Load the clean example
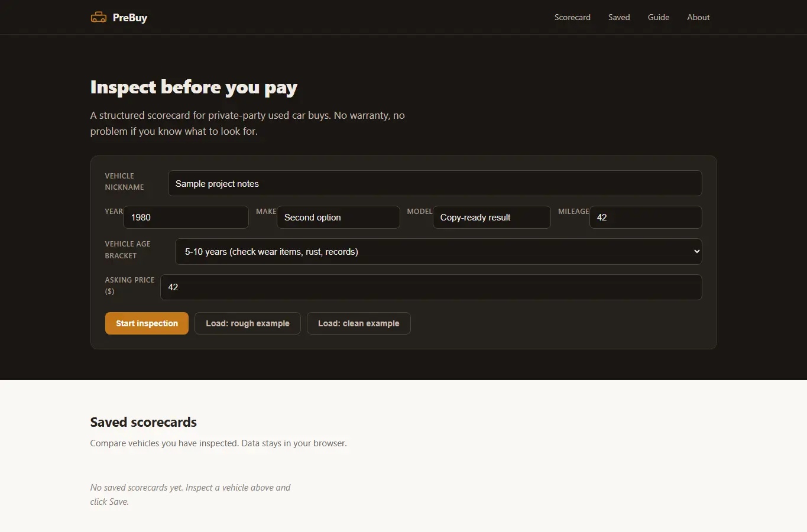 (359, 323)
